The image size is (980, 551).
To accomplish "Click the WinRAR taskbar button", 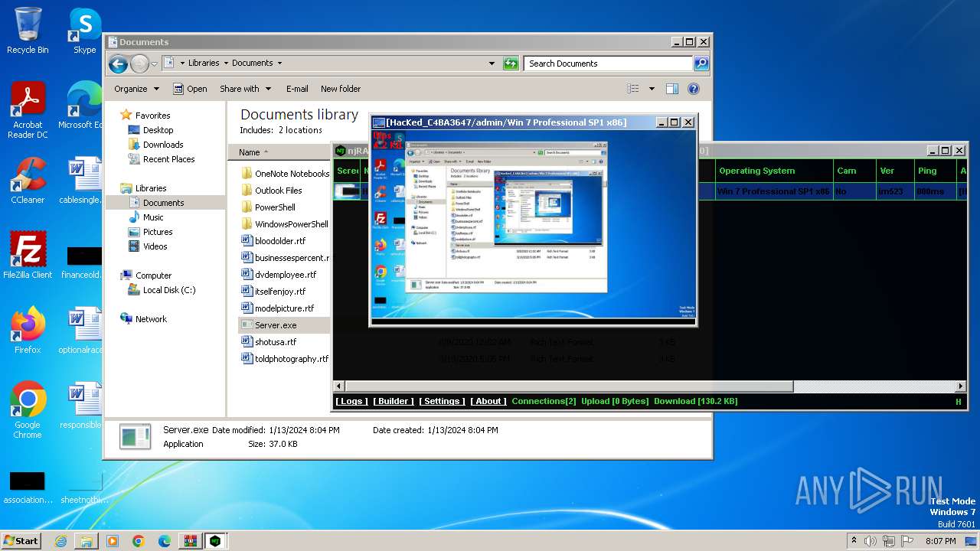I will coord(190,541).
